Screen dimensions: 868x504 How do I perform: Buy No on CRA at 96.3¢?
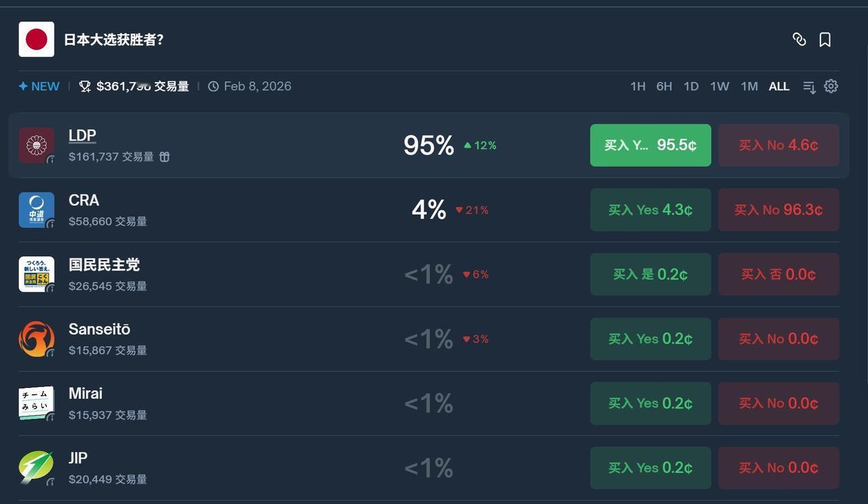[x=778, y=210]
